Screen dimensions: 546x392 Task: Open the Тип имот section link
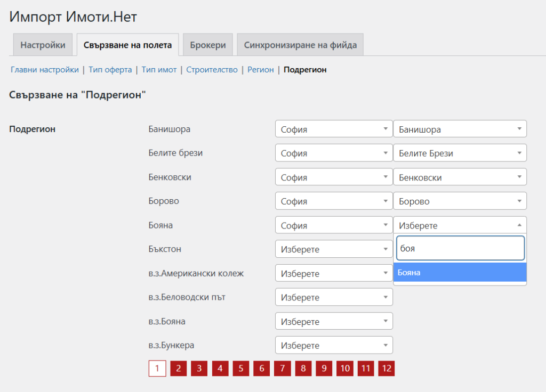point(159,70)
